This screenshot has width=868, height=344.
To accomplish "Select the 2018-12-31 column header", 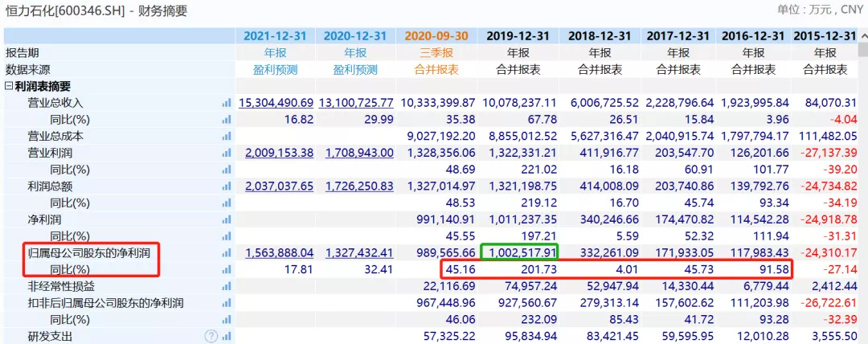I will click(x=599, y=36).
